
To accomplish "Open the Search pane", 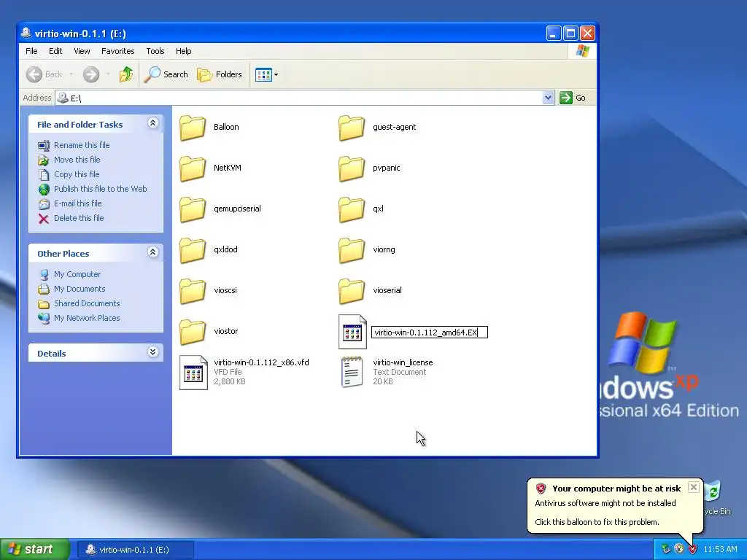I will 166,74.
